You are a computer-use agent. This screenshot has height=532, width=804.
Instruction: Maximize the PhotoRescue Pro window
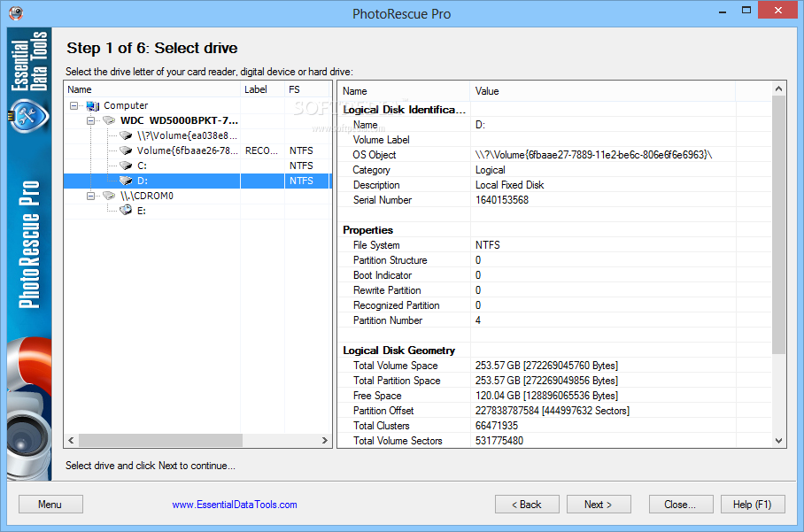pyautogui.click(x=746, y=11)
